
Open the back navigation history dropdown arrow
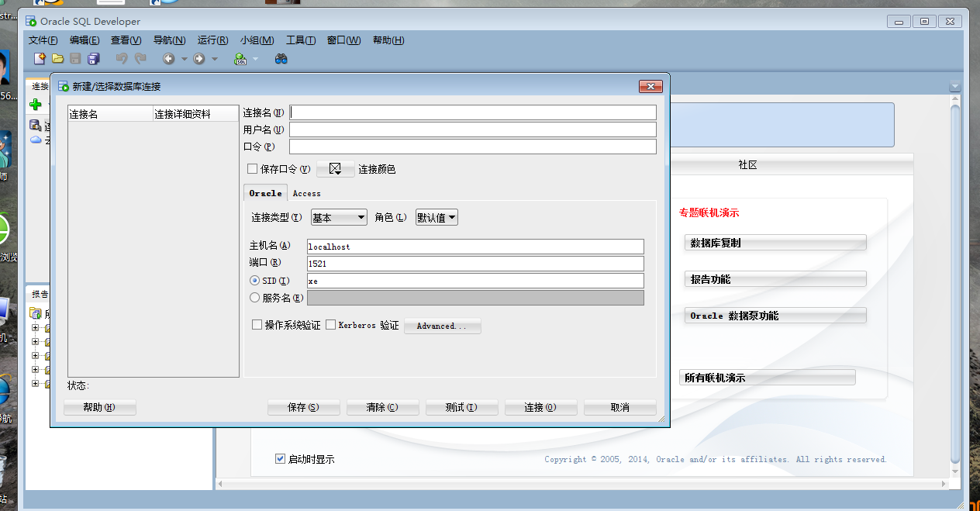point(184,59)
